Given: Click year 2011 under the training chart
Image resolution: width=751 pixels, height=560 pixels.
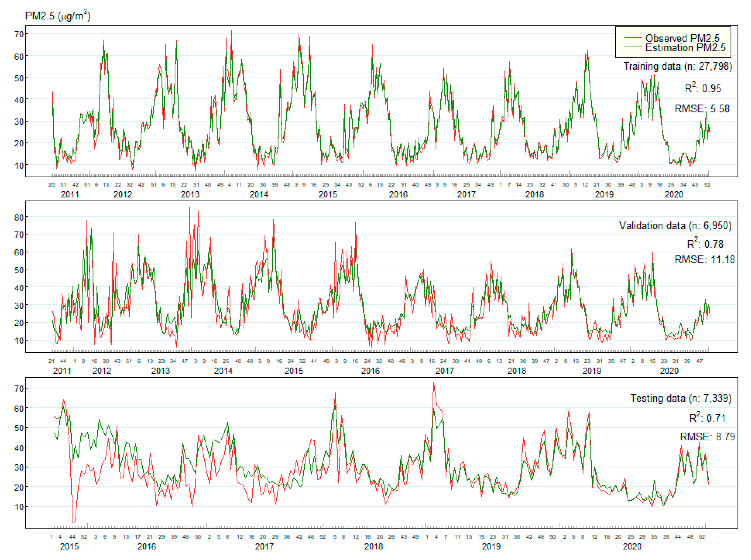Looking at the screenshot, I should [69, 195].
